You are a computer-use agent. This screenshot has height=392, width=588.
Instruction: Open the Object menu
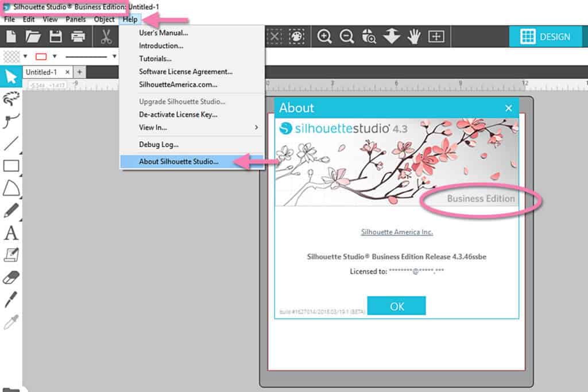point(104,20)
